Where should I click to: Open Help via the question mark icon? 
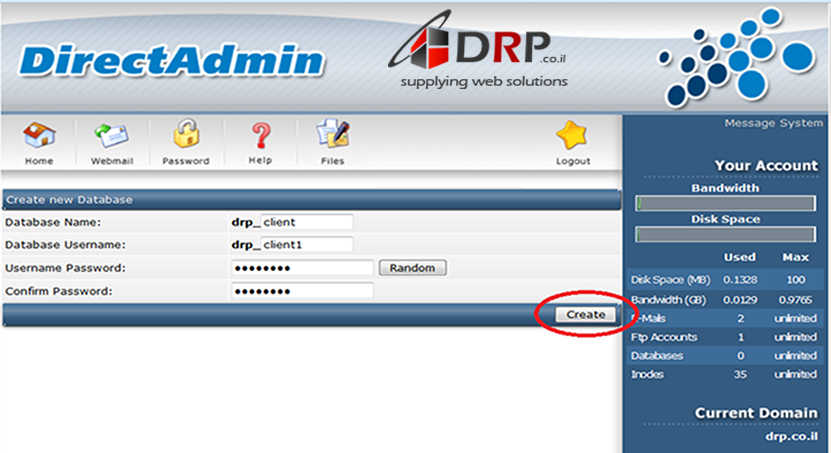click(x=260, y=136)
